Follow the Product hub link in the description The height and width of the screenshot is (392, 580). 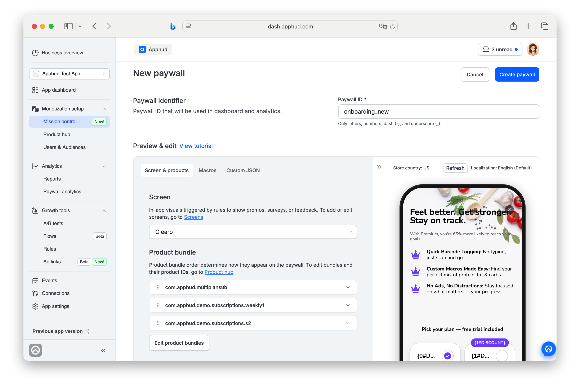coord(219,272)
